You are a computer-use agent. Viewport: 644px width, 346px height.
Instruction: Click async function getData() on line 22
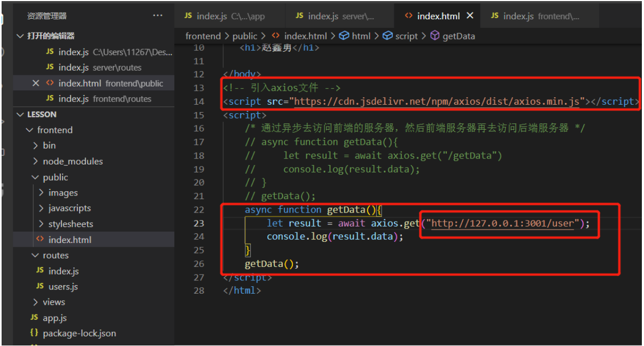pyautogui.click(x=314, y=209)
